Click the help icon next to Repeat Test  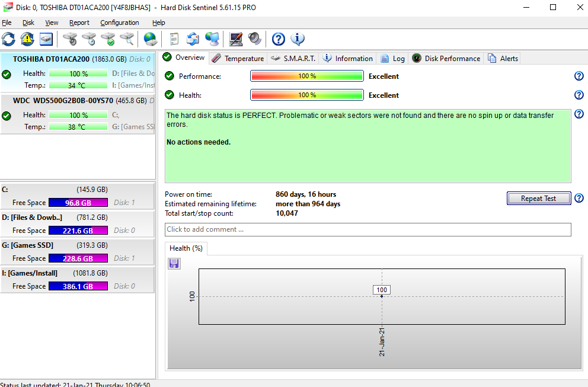coord(579,199)
